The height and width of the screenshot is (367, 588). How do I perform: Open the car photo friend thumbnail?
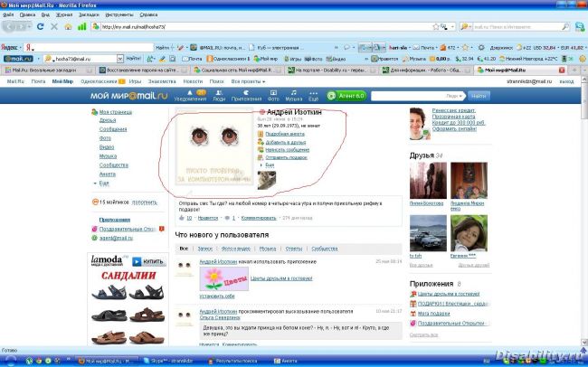click(428, 233)
